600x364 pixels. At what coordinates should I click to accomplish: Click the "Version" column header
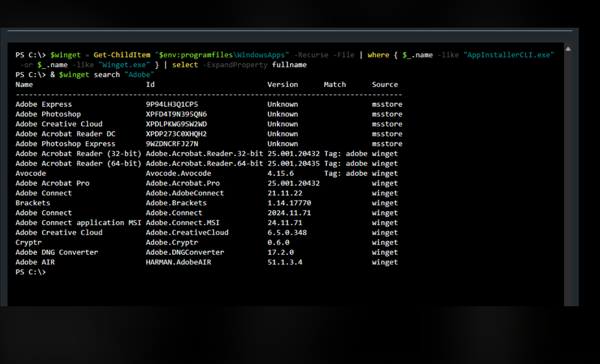tap(282, 85)
